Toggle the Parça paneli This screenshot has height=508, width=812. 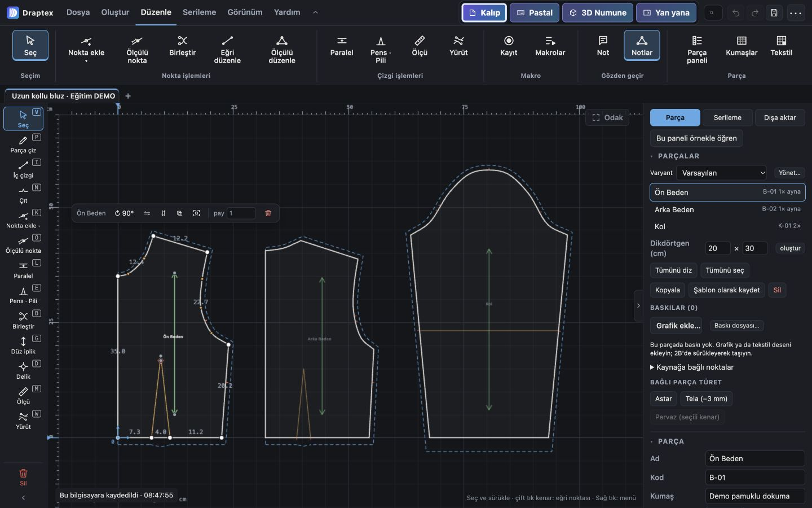tap(697, 49)
